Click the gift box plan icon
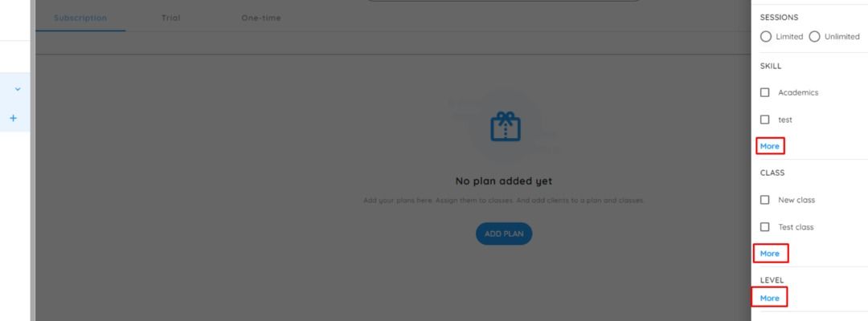 [x=505, y=127]
